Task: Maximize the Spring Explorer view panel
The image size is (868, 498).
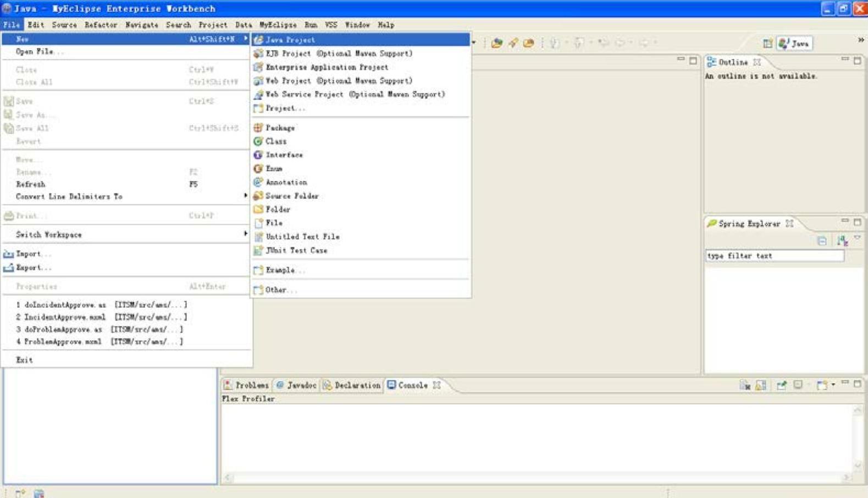Action: point(858,222)
